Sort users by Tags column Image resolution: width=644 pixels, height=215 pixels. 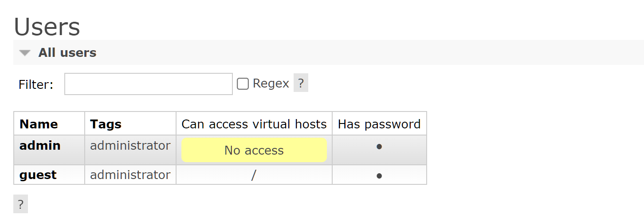click(x=106, y=124)
